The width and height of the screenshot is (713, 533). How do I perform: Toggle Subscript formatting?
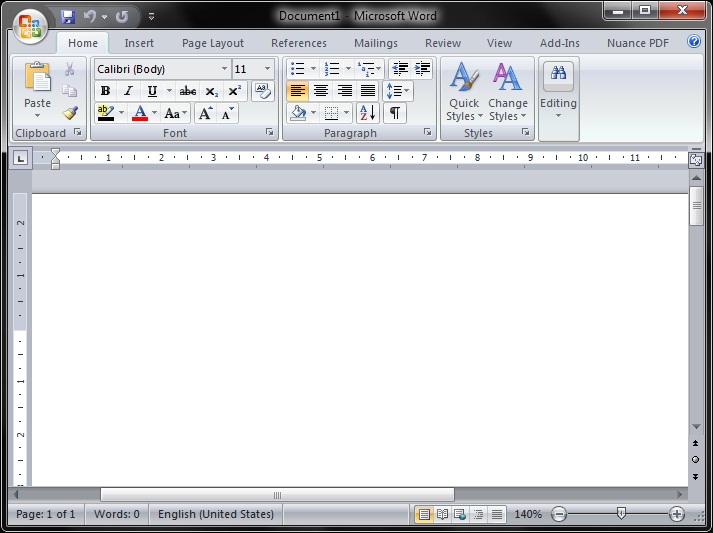(x=211, y=91)
